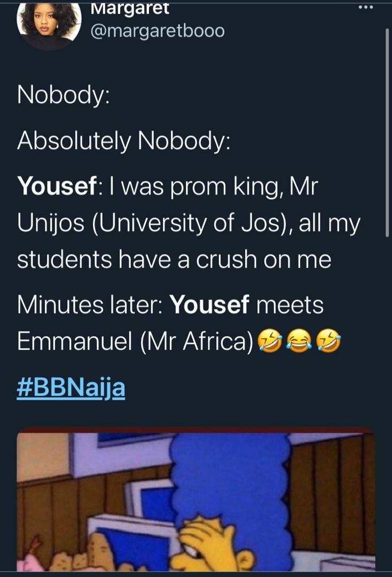Click the middle tears-of-joy emoji

tap(298, 341)
